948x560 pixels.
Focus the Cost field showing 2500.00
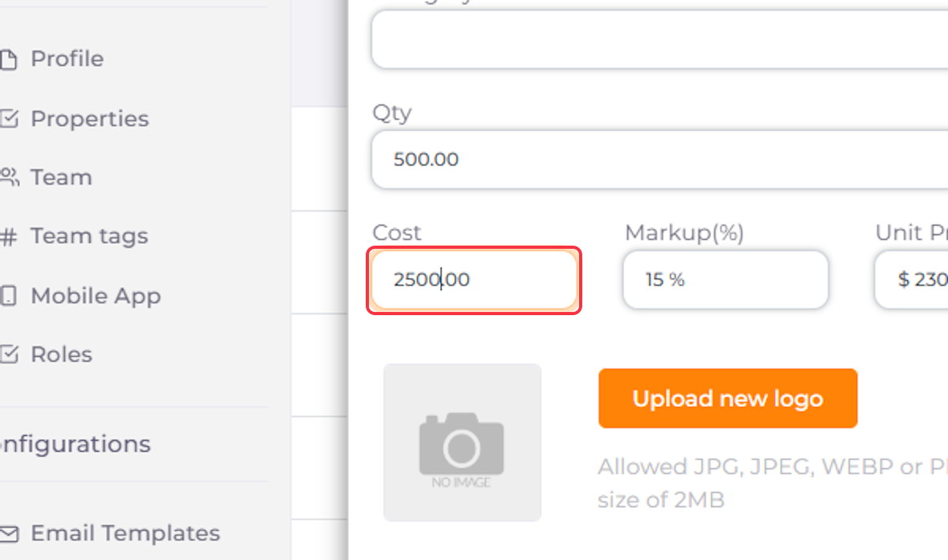click(x=474, y=280)
